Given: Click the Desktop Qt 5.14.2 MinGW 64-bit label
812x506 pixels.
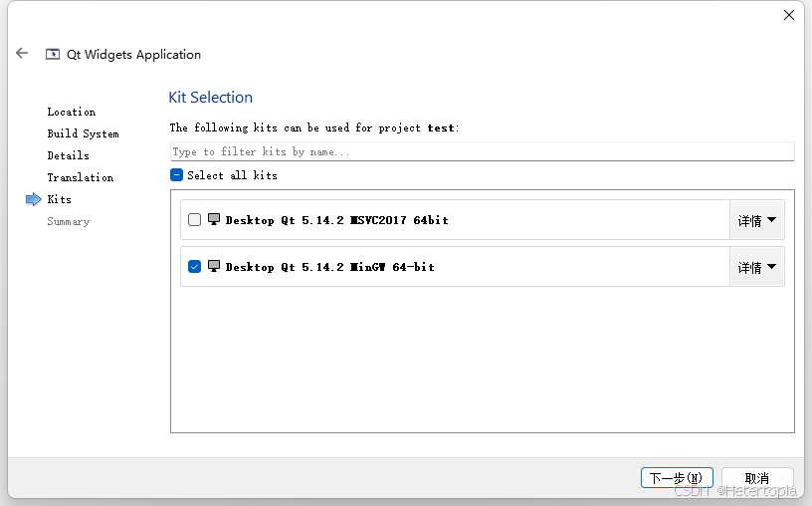Looking at the screenshot, I should (x=330, y=267).
